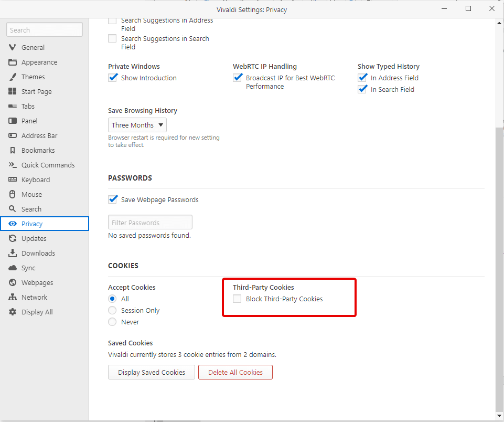Select Session Only cookies option

tap(112, 310)
